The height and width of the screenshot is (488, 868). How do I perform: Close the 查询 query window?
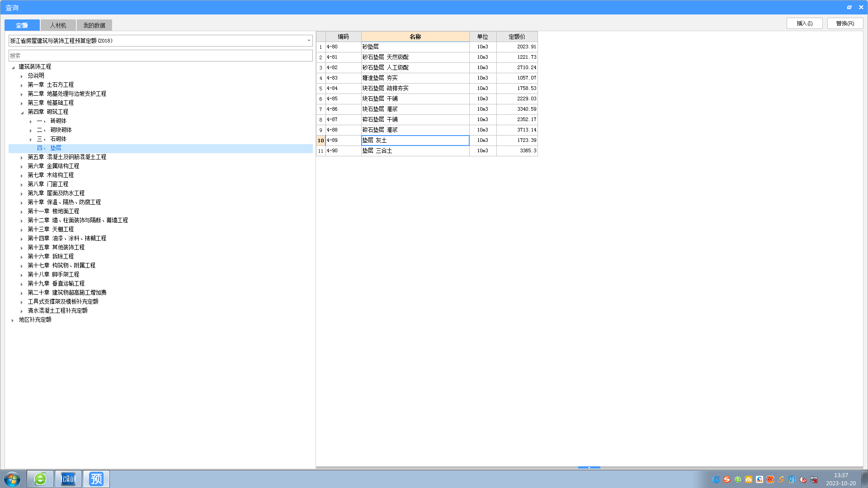click(861, 7)
